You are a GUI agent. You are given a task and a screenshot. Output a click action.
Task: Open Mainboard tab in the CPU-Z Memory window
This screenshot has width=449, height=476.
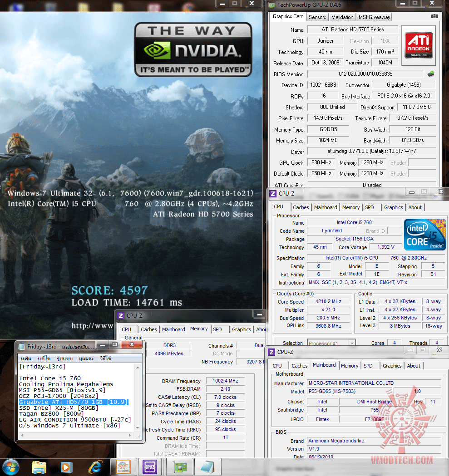(x=173, y=329)
